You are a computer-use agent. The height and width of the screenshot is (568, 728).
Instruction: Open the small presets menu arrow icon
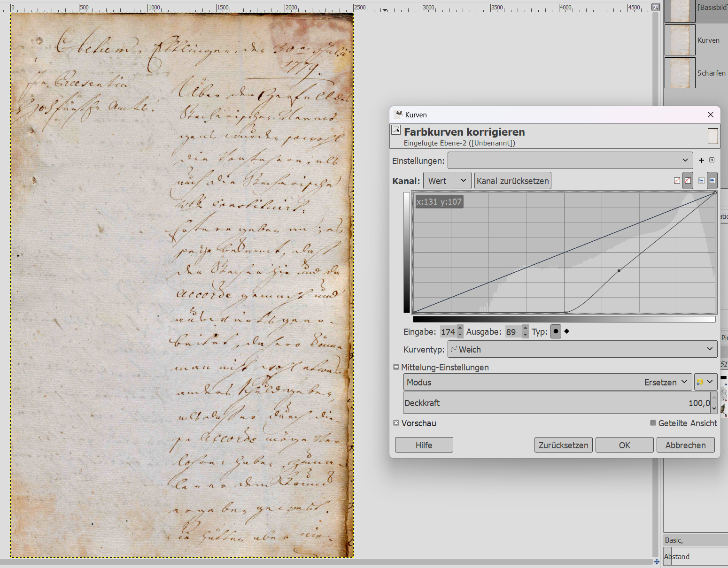click(x=712, y=160)
